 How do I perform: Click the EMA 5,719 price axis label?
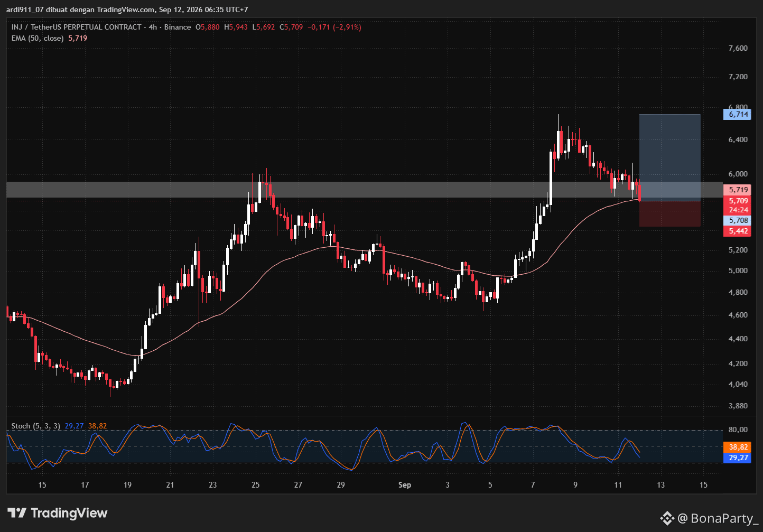[738, 190]
